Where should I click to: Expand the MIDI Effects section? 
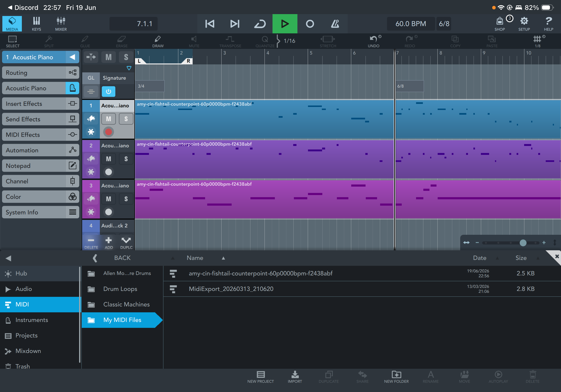coord(41,135)
